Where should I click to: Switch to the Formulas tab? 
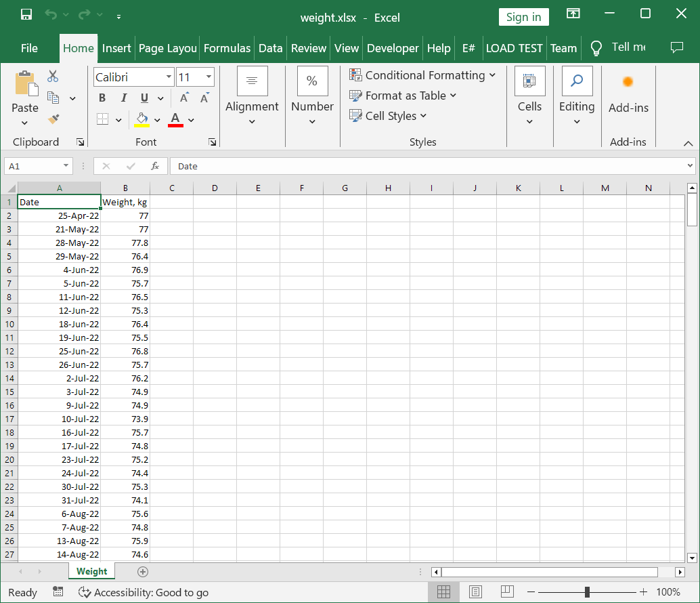227,48
